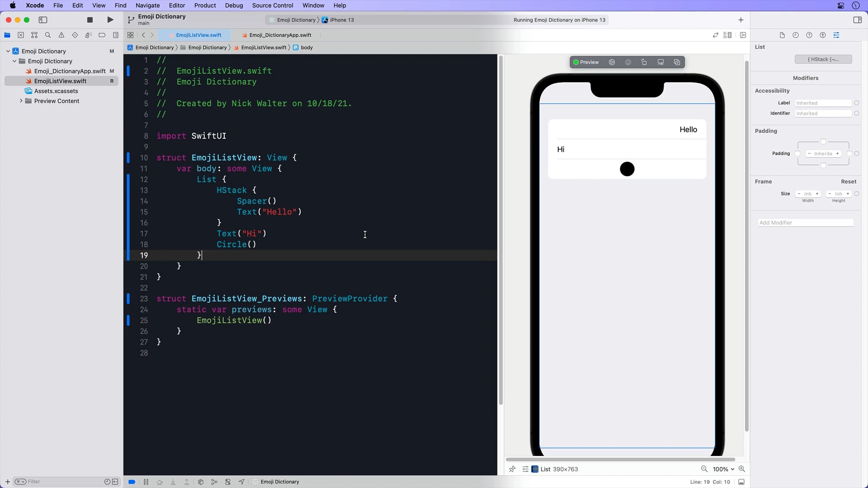
Task: Toggle the navigator sidebar
Action: (x=43, y=20)
